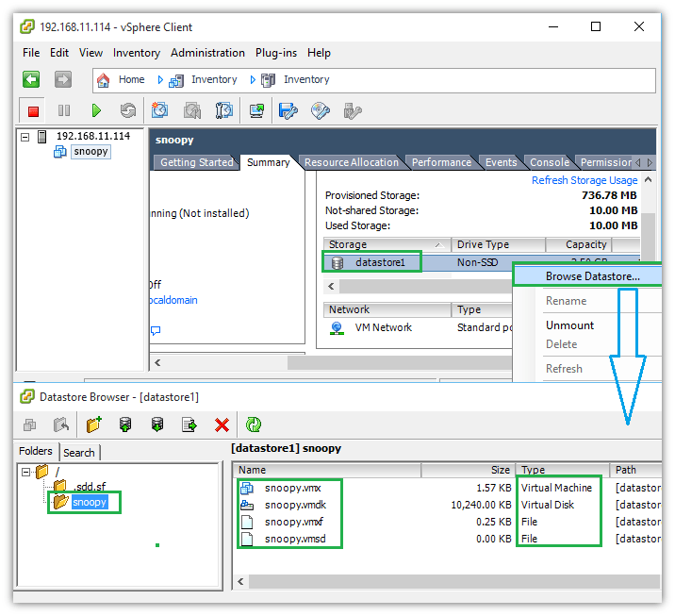Click the connect CD/DVD device icon
Image resolution: width=675 pixels, height=616 pixels.
[x=321, y=110]
